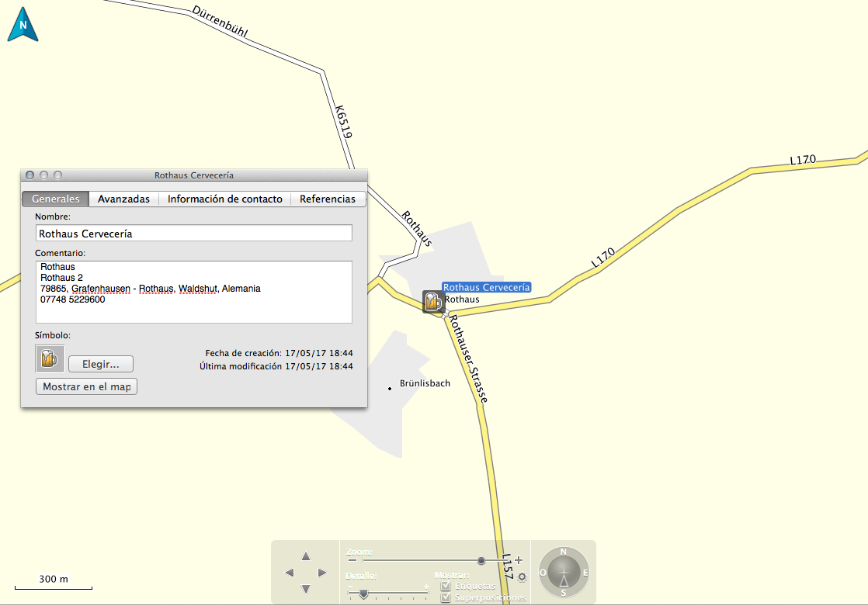Image resolution: width=868 pixels, height=606 pixels.
Task: Pan the map up with the arrow
Action: coord(305,556)
